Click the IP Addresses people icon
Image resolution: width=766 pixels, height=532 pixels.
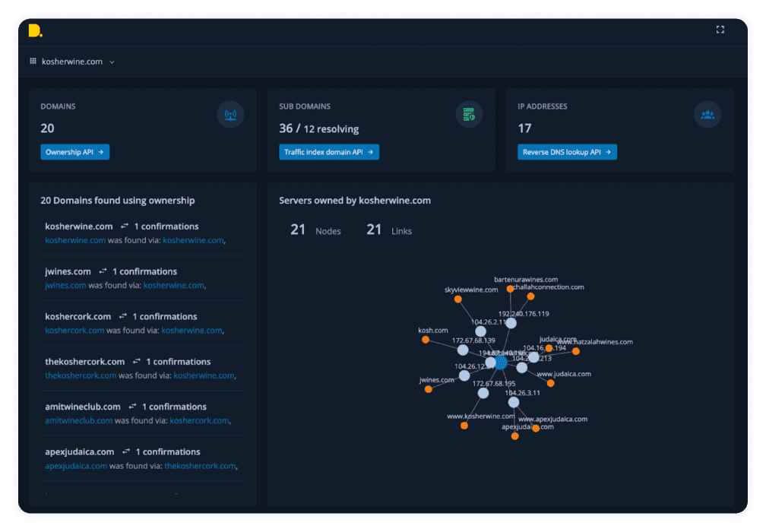point(707,114)
